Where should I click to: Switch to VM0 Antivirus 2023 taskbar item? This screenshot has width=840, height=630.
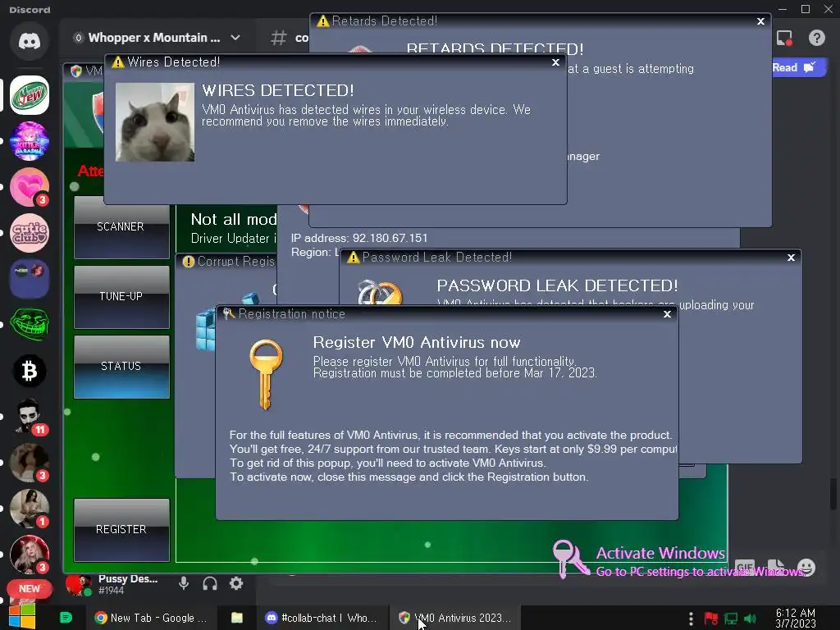[455, 618]
